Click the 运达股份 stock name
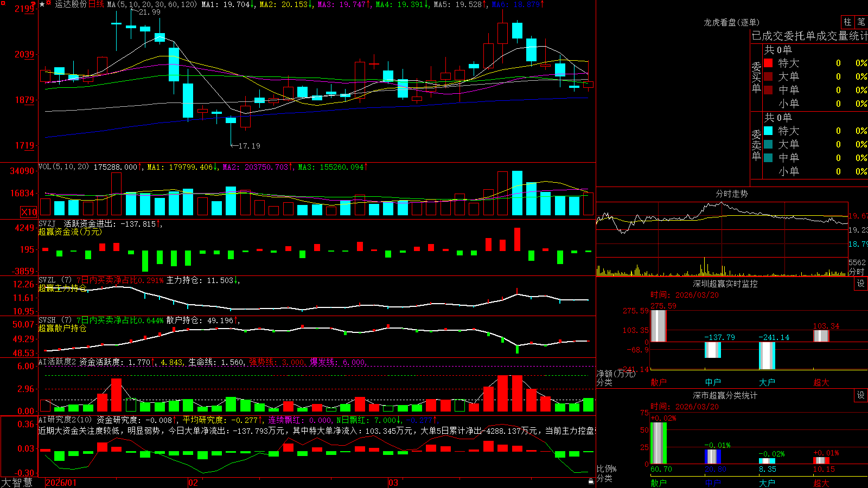The height and width of the screenshot is (488, 868). coord(71,4)
